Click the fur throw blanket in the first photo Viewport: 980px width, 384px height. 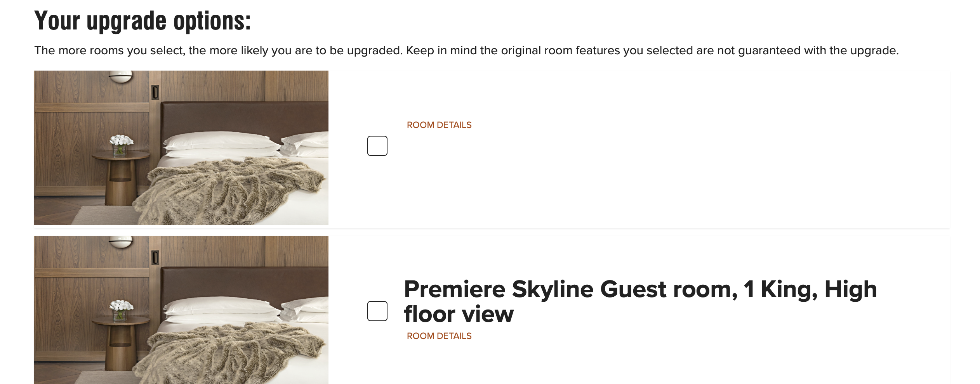coord(233,190)
